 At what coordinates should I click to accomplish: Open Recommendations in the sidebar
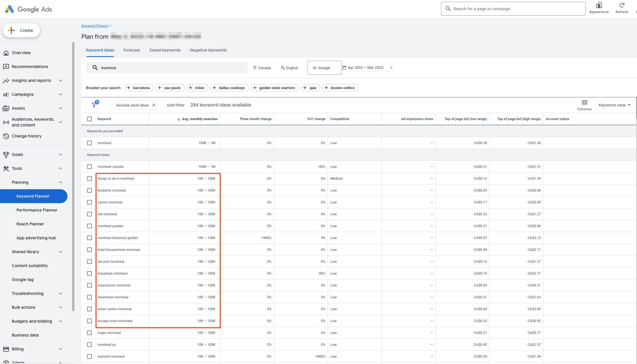coord(30,67)
